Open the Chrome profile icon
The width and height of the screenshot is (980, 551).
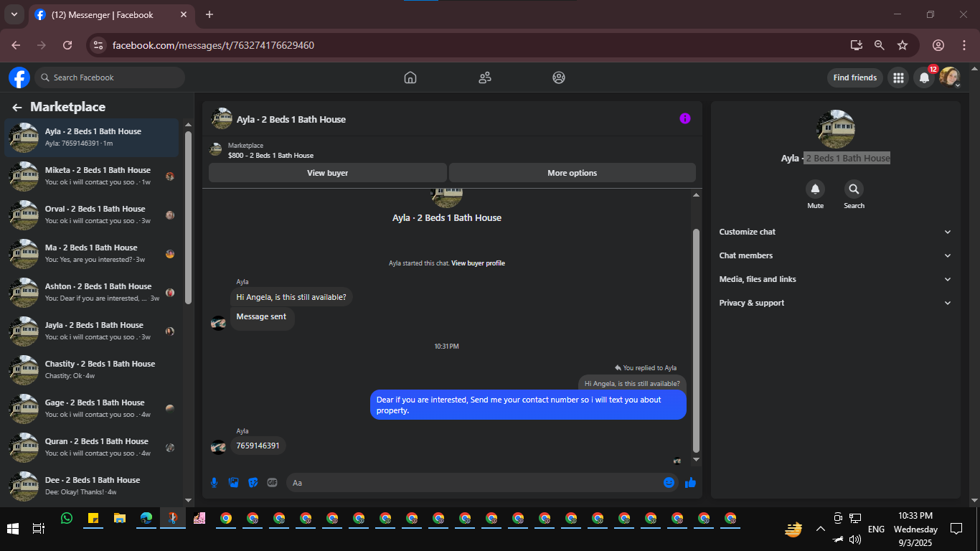coord(938,45)
